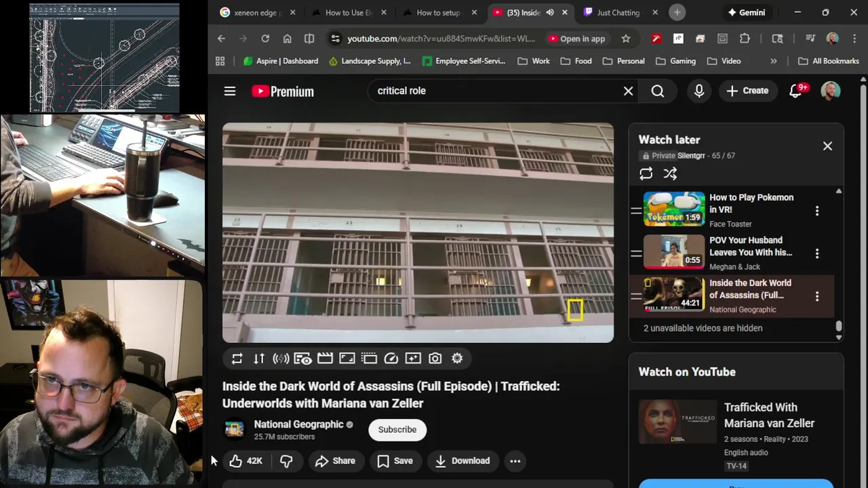Open YouTube account avatar menu
The image size is (868, 488).
(x=831, y=91)
